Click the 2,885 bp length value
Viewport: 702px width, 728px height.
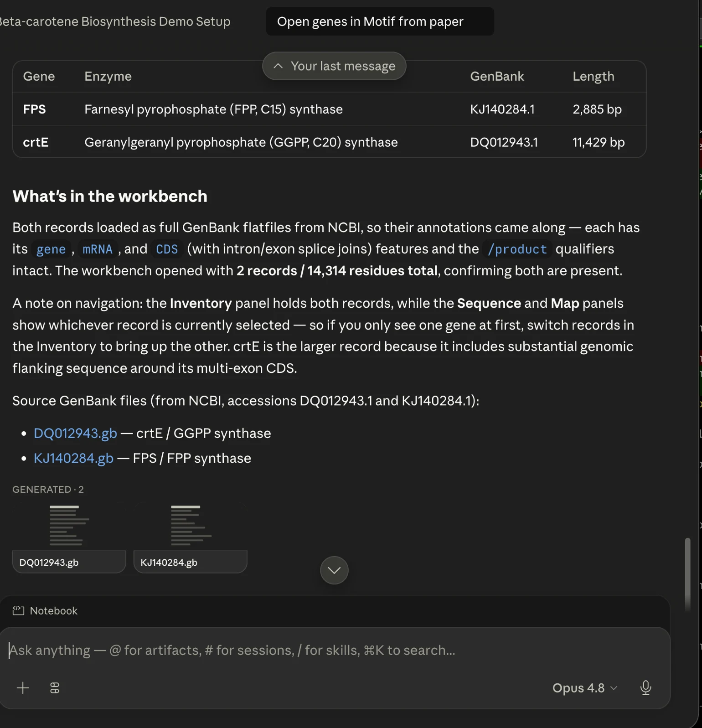[597, 109]
